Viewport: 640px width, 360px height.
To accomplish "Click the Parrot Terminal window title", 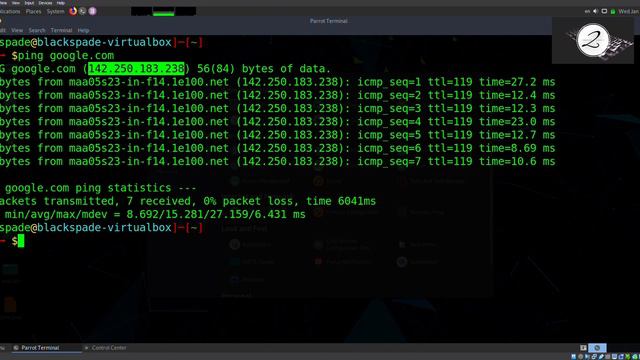I will tap(329, 21).
